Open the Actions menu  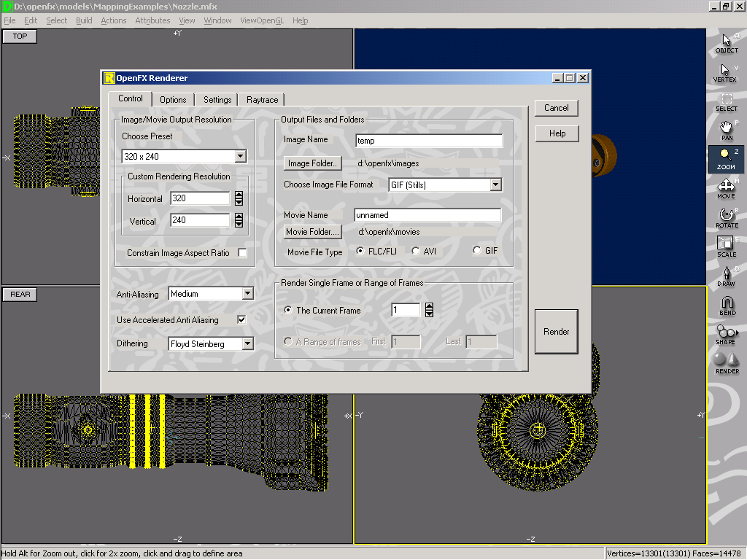[x=113, y=20]
